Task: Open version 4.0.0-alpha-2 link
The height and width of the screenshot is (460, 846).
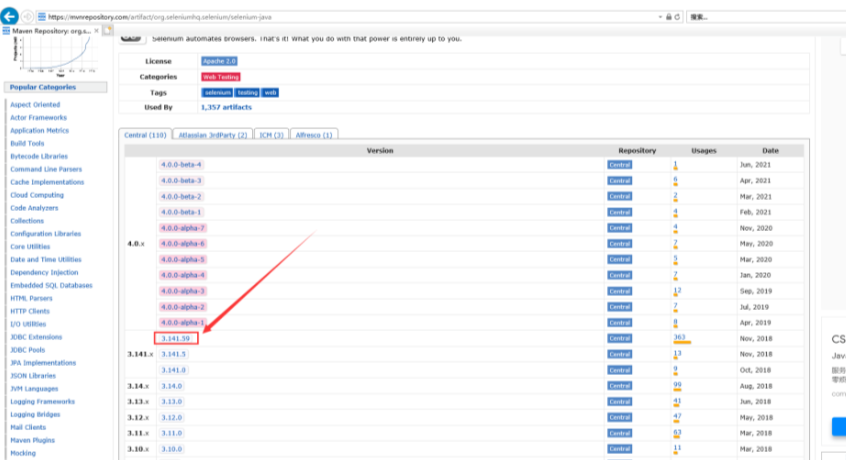Action: pos(183,307)
